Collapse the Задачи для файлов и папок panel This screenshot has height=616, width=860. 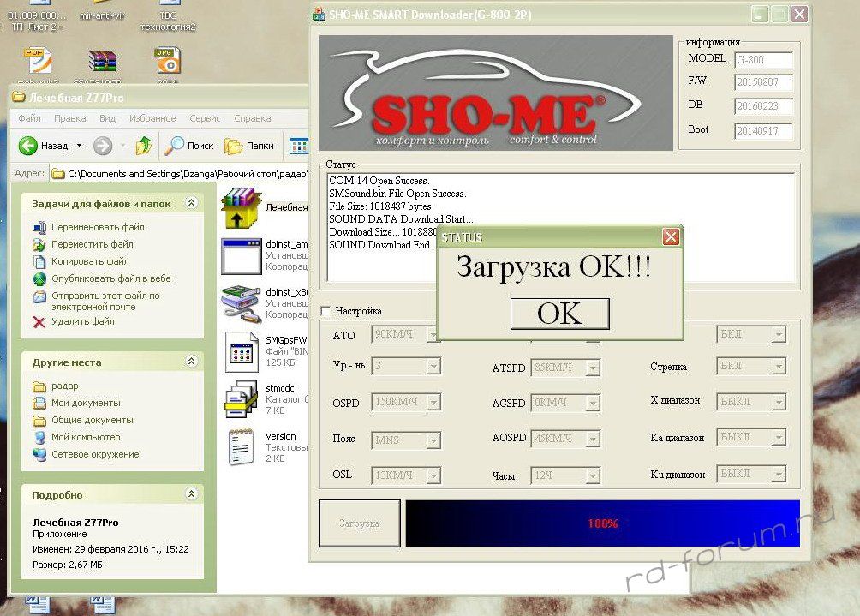pos(191,203)
